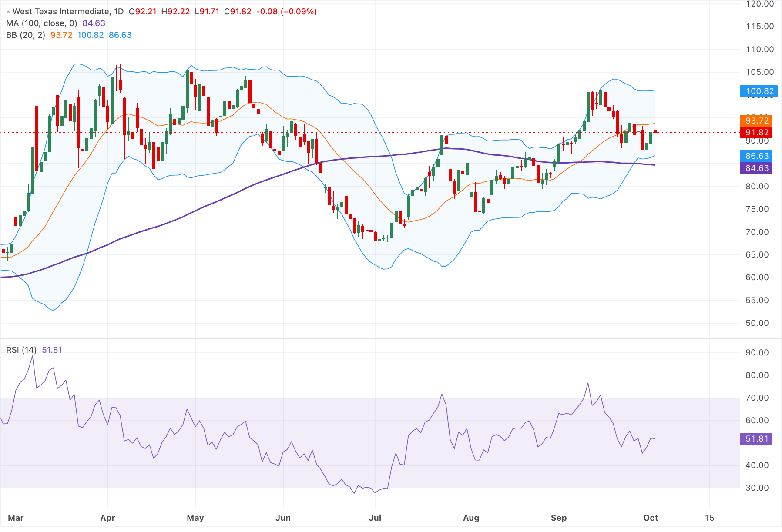Click the Apr label on time axis
Screen dimensions: 782x532
[x=107, y=518]
